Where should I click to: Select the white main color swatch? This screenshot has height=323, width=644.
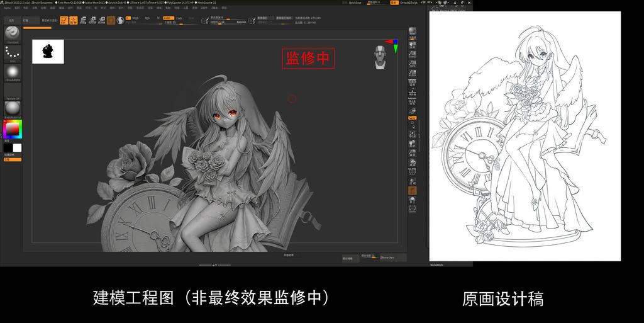tap(17, 147)
